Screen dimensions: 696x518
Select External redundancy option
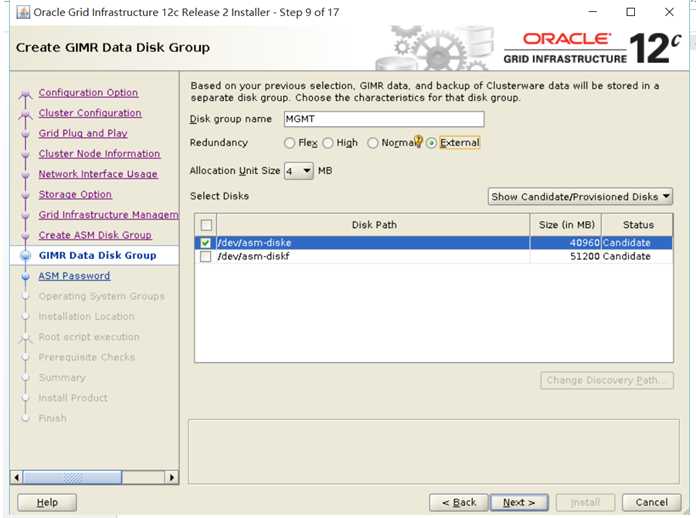(x=431, y=143)
